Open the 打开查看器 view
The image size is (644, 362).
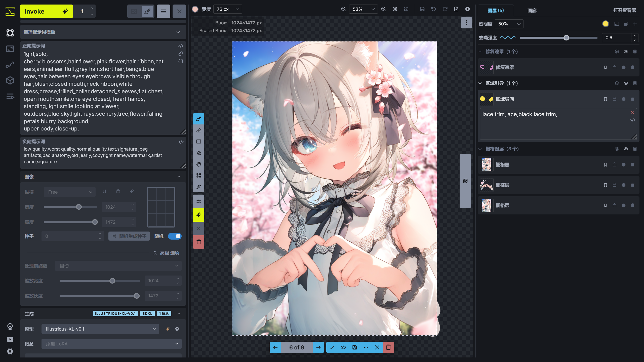[x=625, y=10]
